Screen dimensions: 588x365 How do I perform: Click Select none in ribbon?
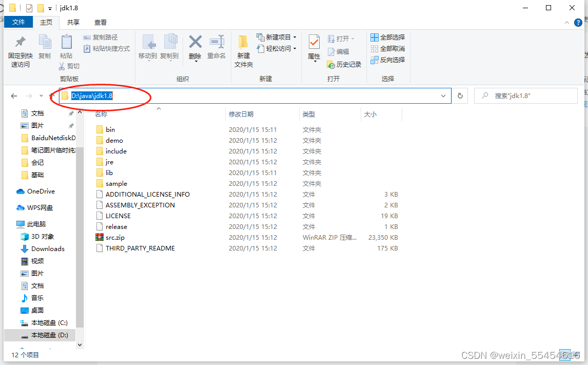388,48
